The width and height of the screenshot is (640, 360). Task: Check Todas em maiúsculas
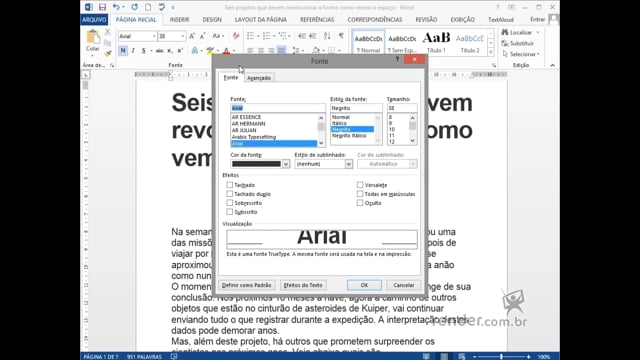(x=360, y=194)
